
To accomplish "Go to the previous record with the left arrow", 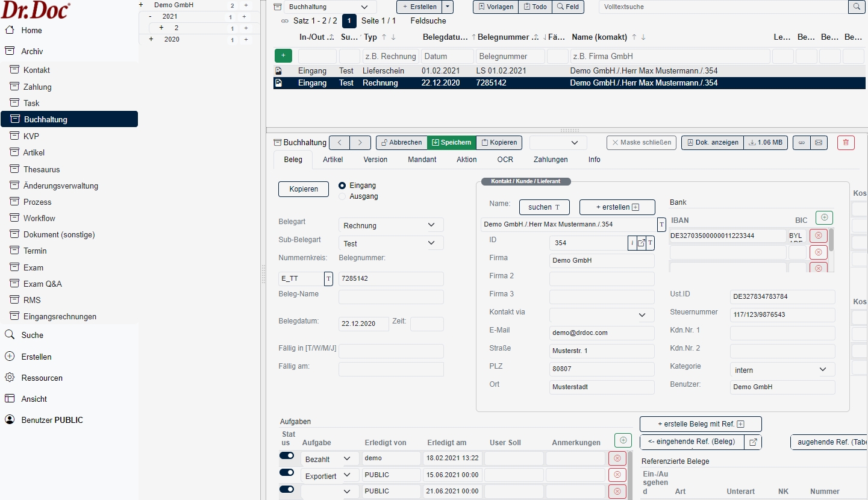I will [x=339, y=143].
